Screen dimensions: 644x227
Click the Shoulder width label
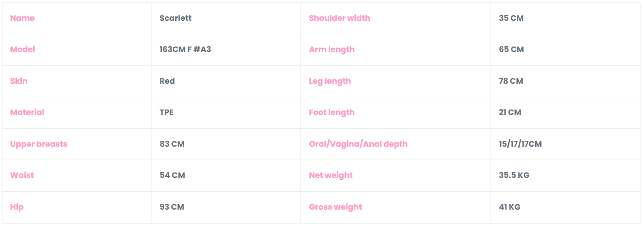[x=339, y=18]
